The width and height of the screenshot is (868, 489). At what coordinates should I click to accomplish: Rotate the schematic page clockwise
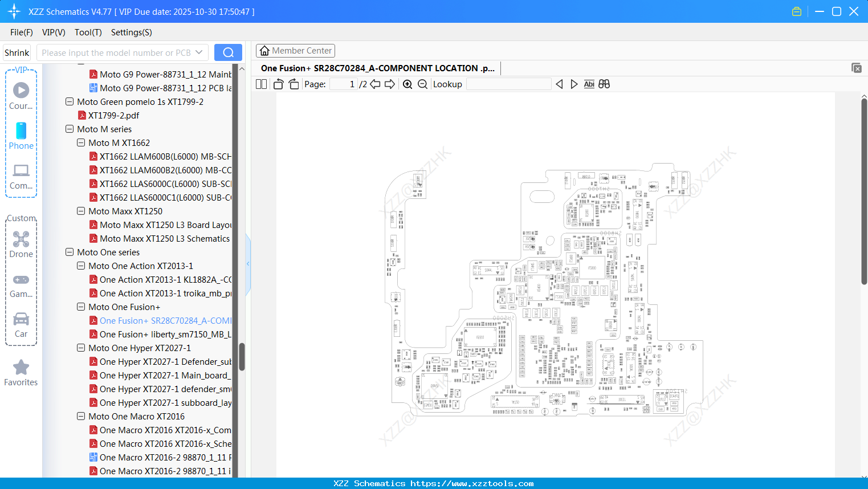[294, 84]
